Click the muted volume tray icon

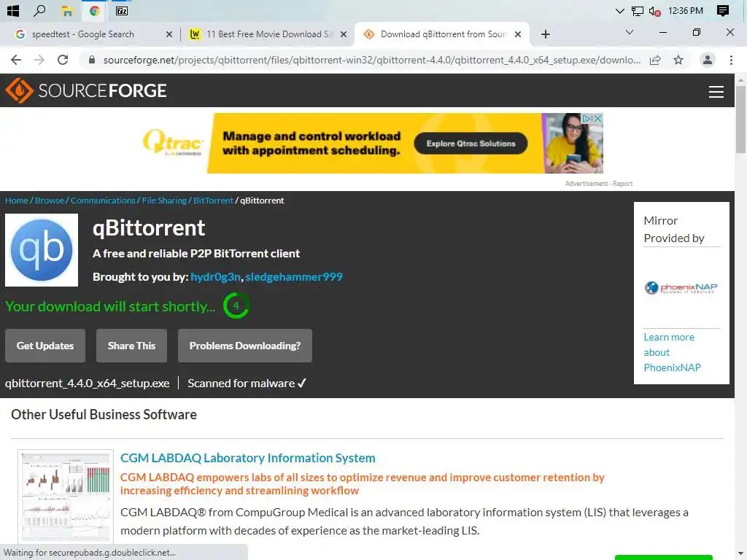654,11
